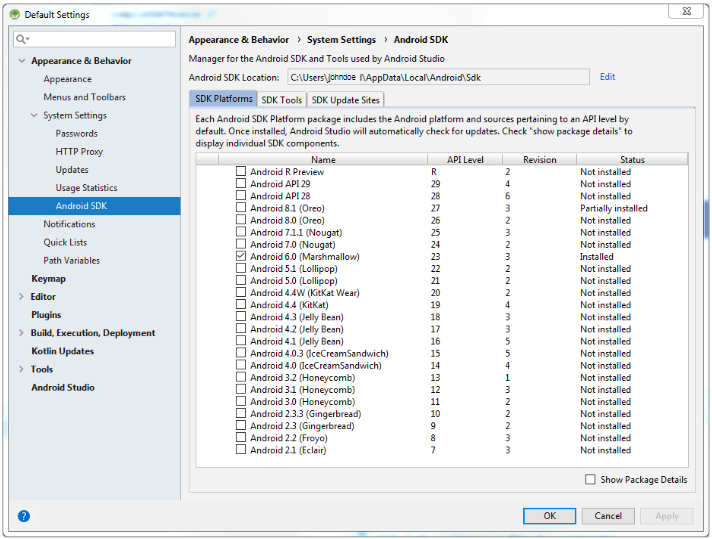
Task: Open Passwords settings page
Action: [76, 133]
